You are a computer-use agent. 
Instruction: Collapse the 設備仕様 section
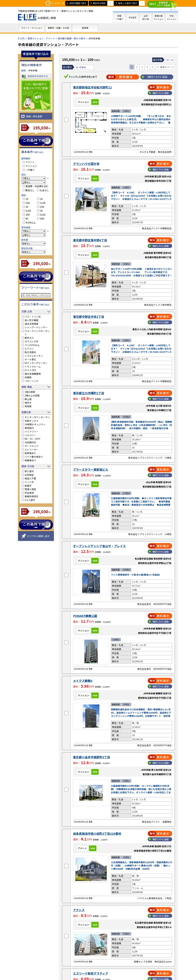coord(36,412)
